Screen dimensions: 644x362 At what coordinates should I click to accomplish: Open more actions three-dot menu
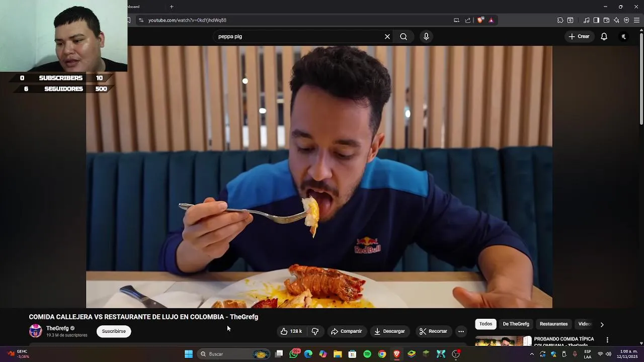click(x=461, y=331)
